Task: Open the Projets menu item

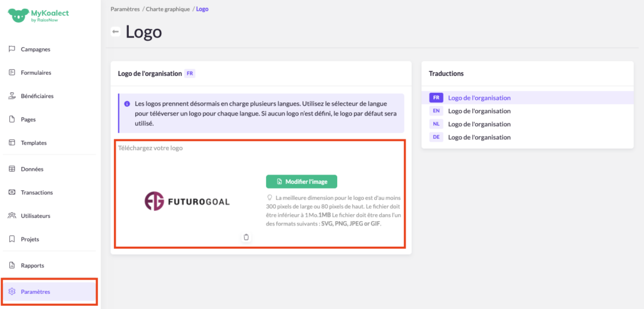Action: coord(31,239)
